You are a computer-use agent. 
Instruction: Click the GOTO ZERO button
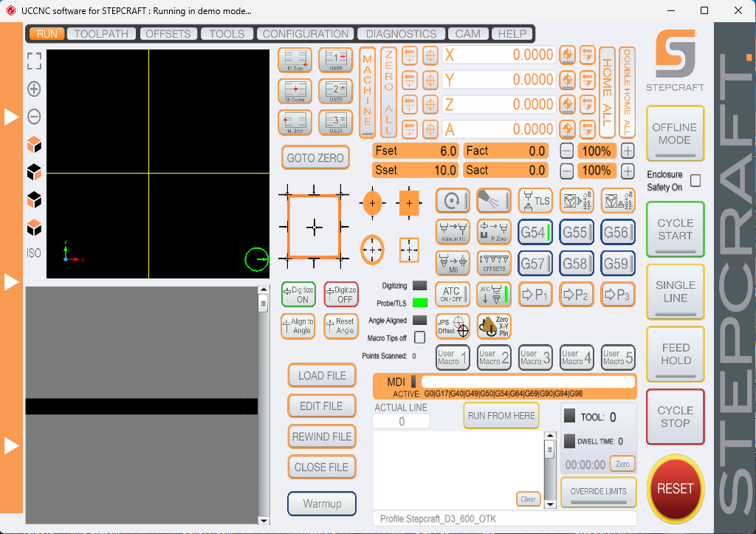click(315, 158)
